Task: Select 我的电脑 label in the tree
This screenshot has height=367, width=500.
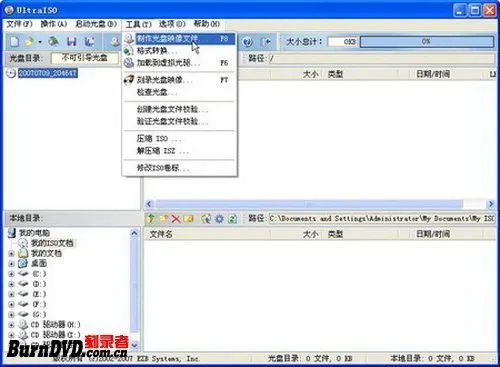Action: tap(34, 233)
